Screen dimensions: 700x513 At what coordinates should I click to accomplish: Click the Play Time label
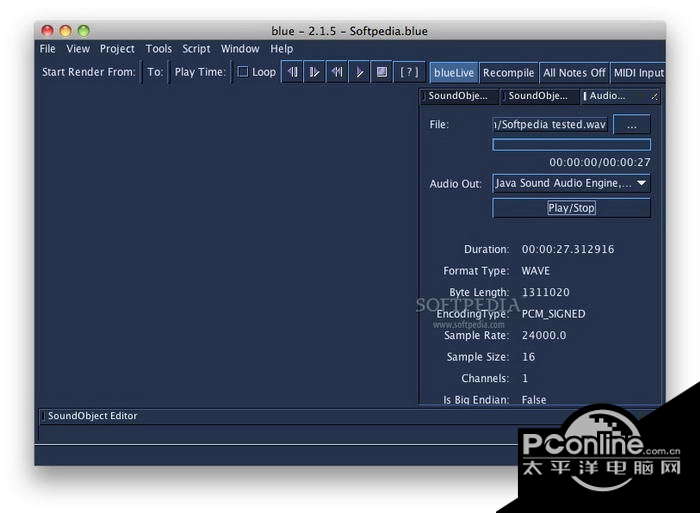coord(200,72)
